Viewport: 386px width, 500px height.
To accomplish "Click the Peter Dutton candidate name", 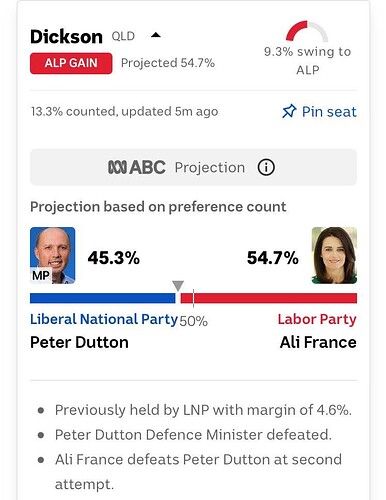I will click(x=79, y=342).
